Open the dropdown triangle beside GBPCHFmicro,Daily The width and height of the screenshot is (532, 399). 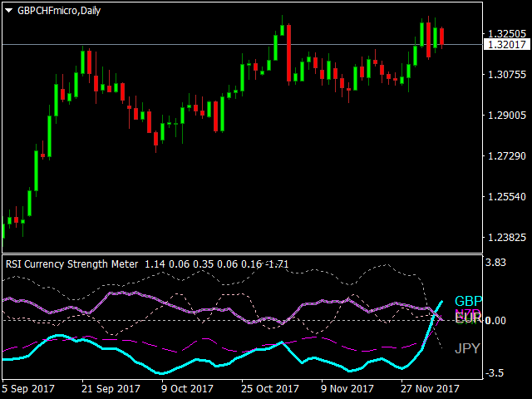[x=8, y=10]
